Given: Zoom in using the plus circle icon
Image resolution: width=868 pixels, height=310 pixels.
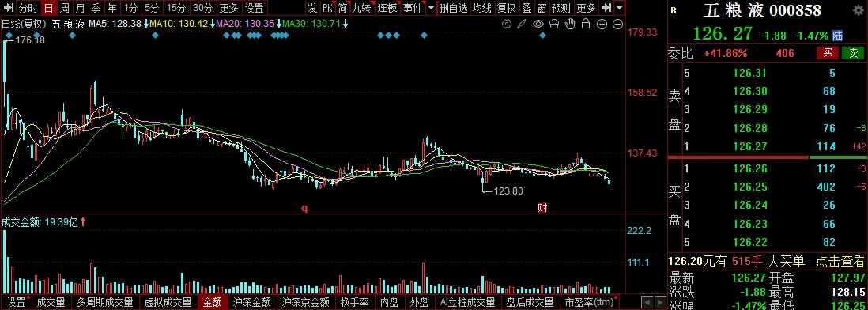Looking at the screenshot, I should [x=602, y=24].
